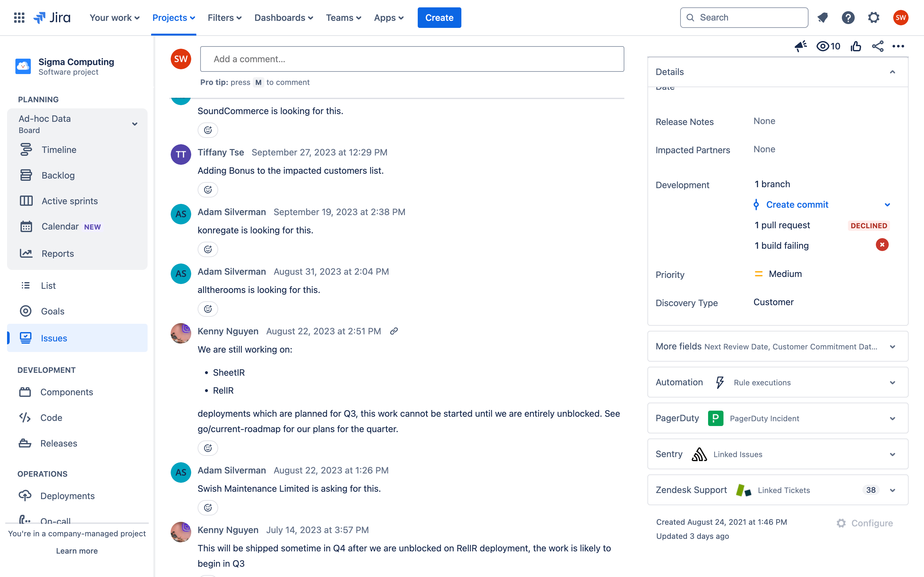This screenshot has height=577, width=924.
Task: Open the notifications bell icon
Action: click(822, 18)
